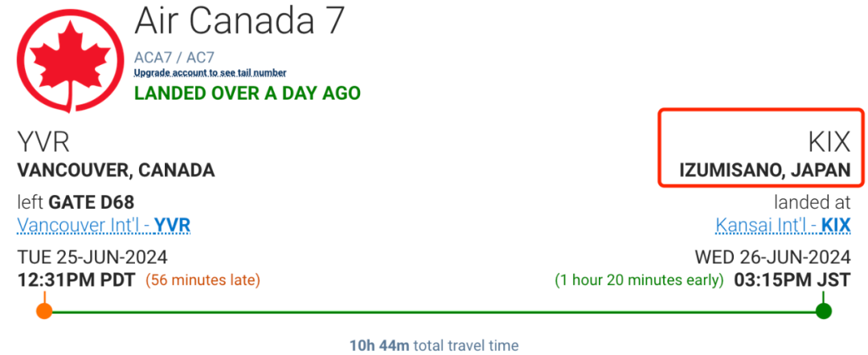The width and height of the screenshot is (868, 355).
Task: Click the GATE D68 departure gate label
Action: click(92, 203)
